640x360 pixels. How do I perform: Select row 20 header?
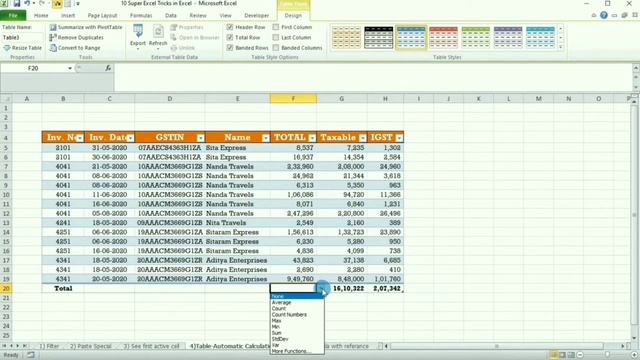point(6,289)
